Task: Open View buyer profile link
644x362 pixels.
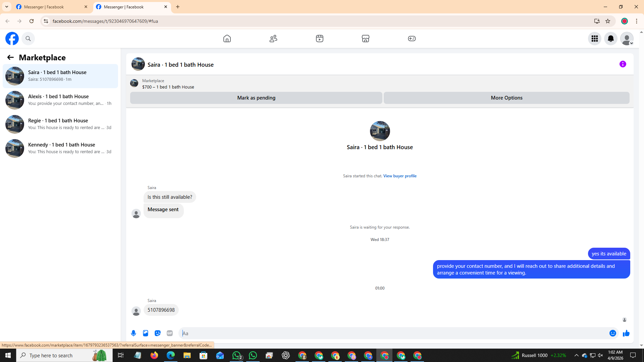Action: coord(399,176)
